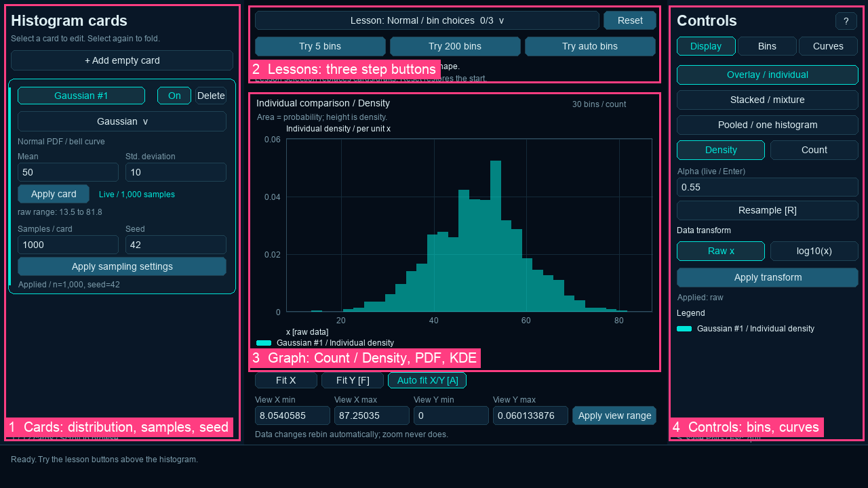This screenshot has width=868, height=488.
Task: Click the Apply card button
Action: point(54,194)
